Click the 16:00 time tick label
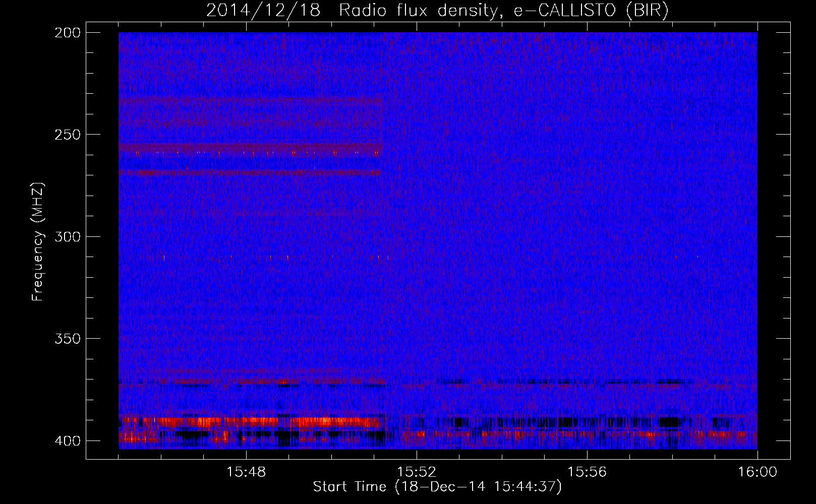 tap(757, 472)
